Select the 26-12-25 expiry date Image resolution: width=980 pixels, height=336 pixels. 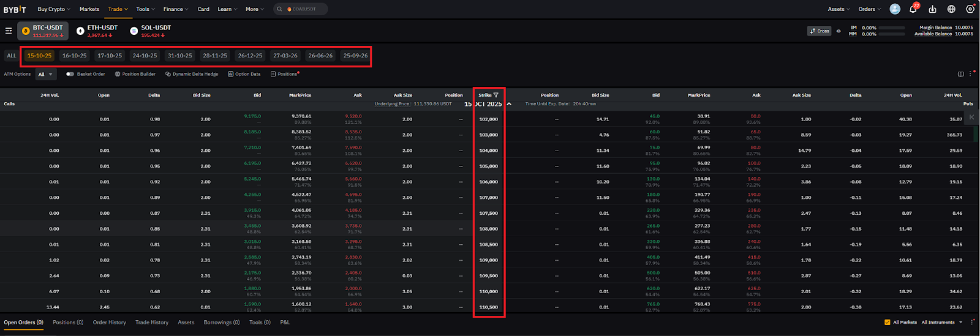click(250, 56)
